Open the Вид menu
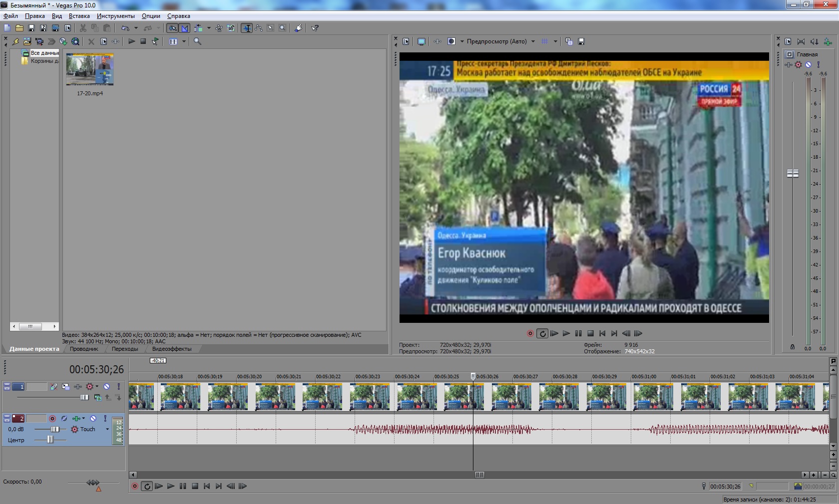 pyautogui.click(x=57, y=16)
